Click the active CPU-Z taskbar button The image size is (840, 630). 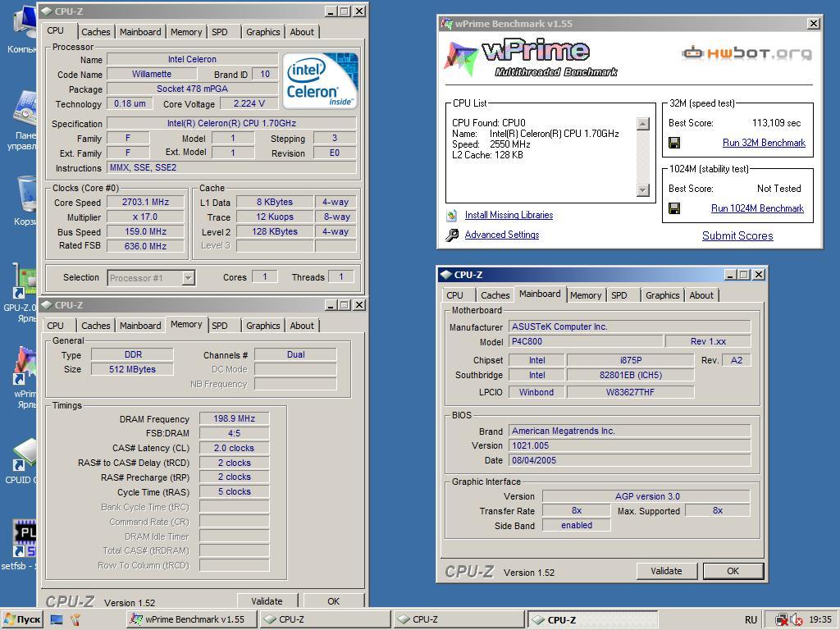tap(592, 620)
